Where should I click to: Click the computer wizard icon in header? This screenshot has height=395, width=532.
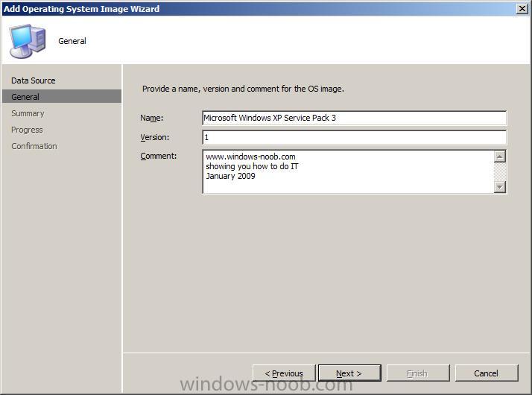pyautogui.click(x=27, y=41)
